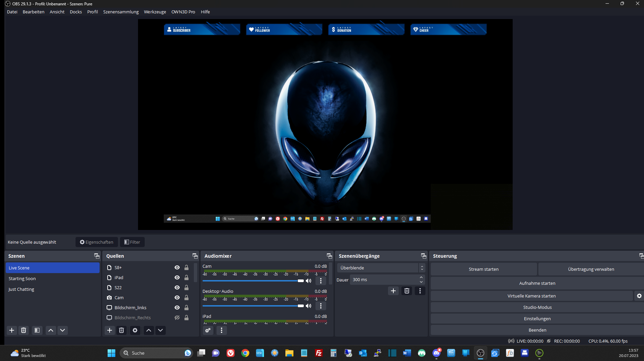Image resolution: width=644 pixels, height=361 pixels.
Task: Open the Docks menu
Action: [76, 12]
